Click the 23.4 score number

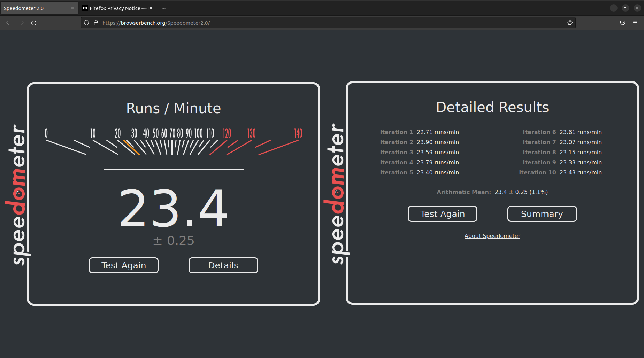coord(174,208)
